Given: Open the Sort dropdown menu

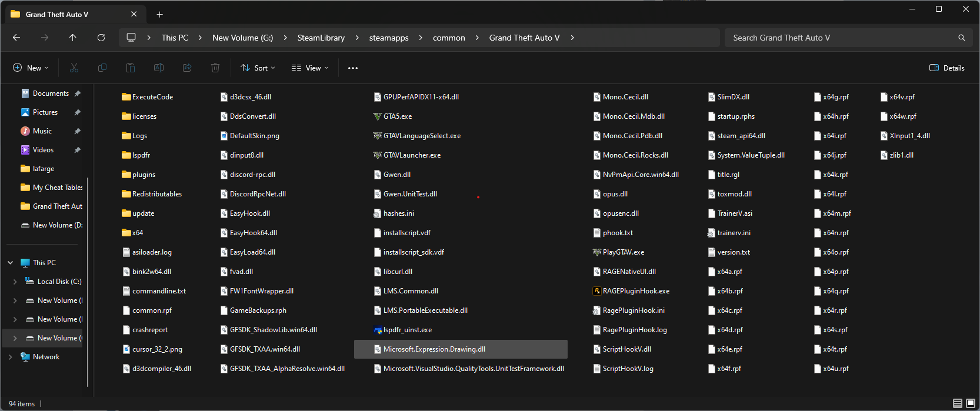Looking at the screenshot, I should (x=258, y=68).
